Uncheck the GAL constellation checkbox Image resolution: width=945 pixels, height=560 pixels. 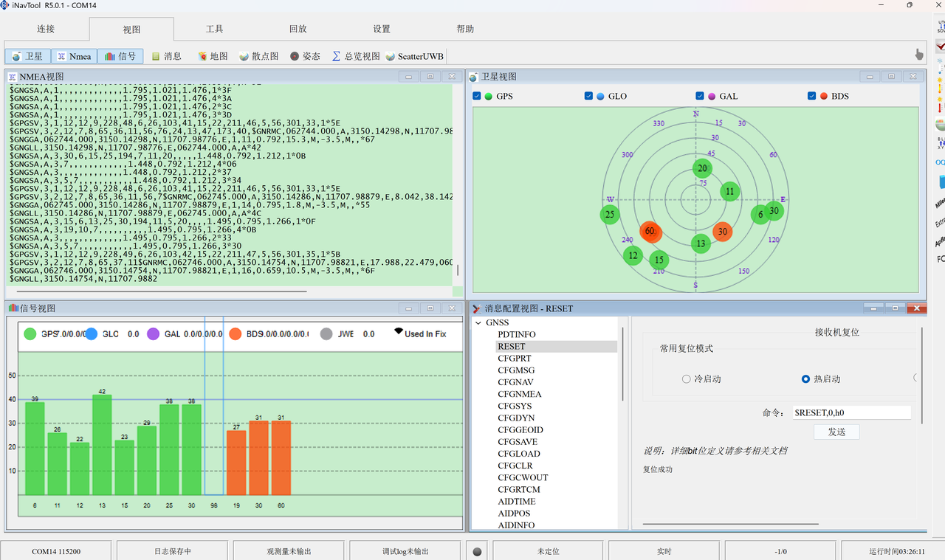(x=701, y=96)
